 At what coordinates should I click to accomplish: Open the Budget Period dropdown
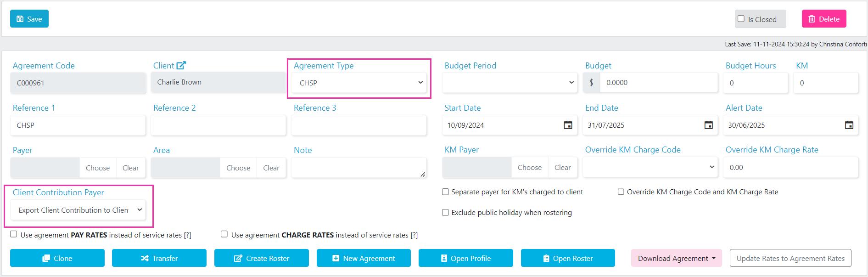pos(510,83)
